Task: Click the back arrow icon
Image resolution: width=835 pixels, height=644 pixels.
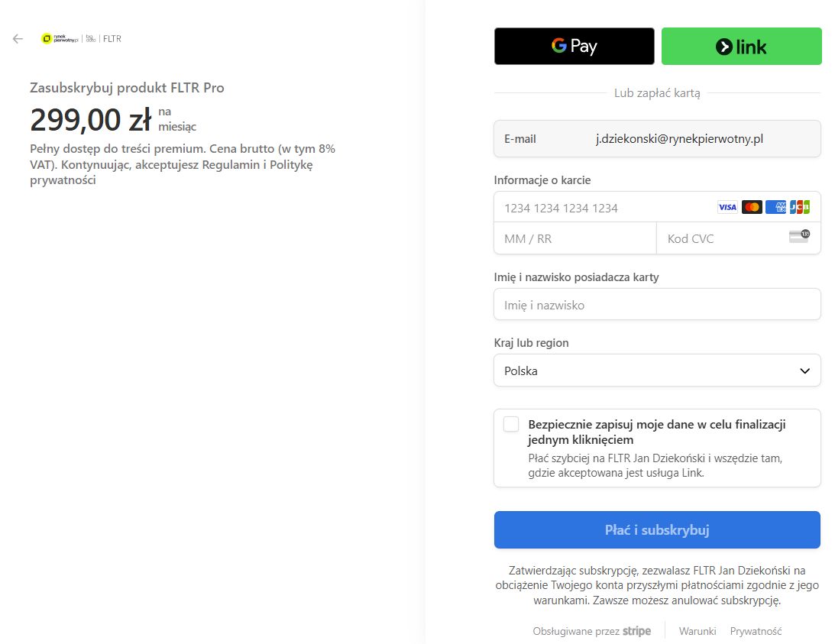Action: (18, 39)
